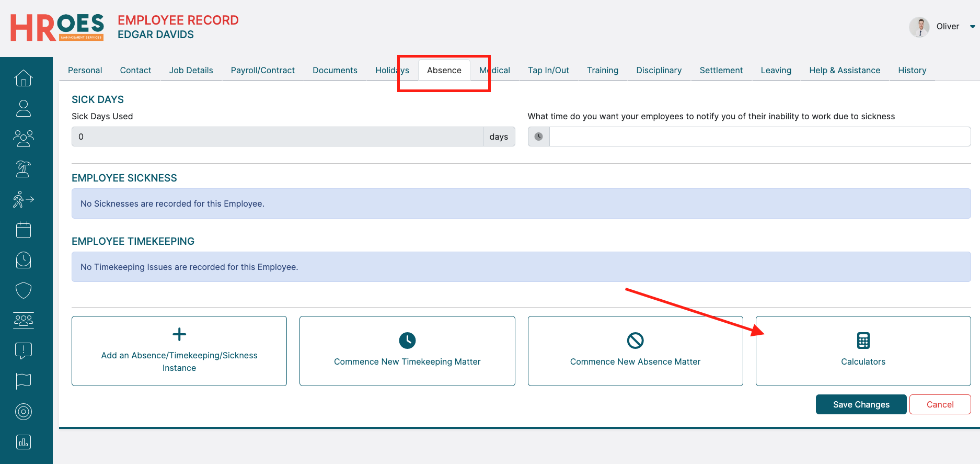Image resolution: width=980 pixels, height=464 pixels.
Task: Click the single person profile sidebar icon
Action: 24,108
